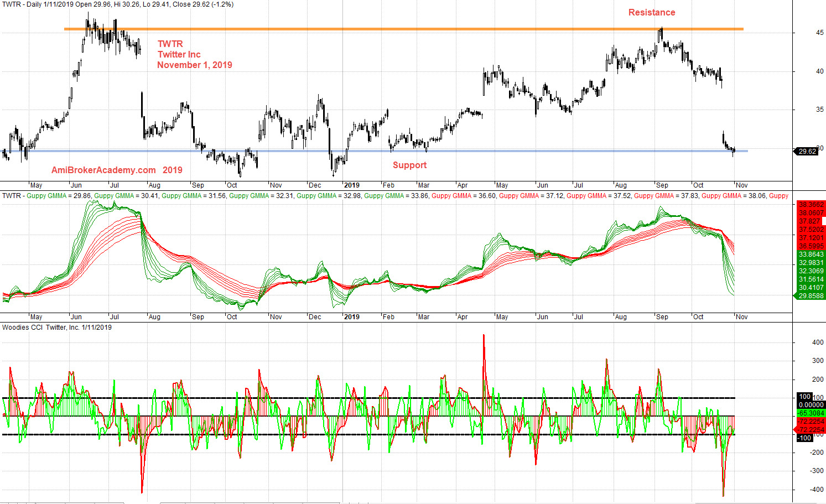826x504 pixels.
Task: Click the red 37.5202 GMMA value tag
Action: (811, 230)
